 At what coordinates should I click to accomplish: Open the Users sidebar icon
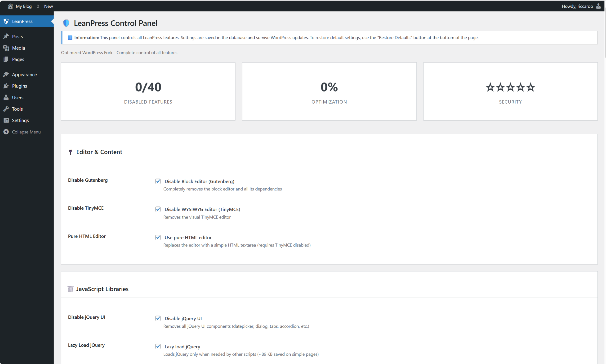(6, 97)
